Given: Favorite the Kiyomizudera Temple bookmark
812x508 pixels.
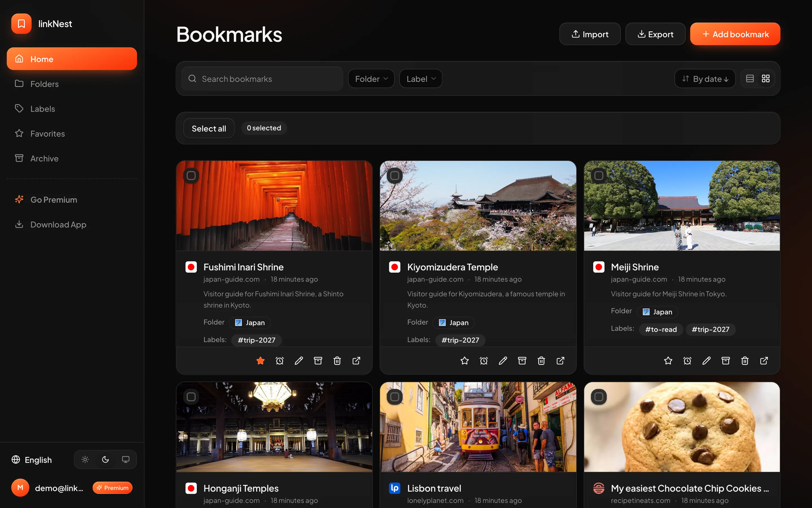Looking at the screenshot, I should (x=464, y=360).
